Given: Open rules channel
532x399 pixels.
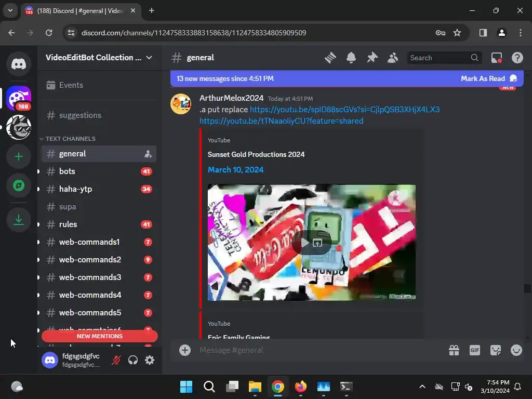Looking at the screenshot, I should click(98, 224).
